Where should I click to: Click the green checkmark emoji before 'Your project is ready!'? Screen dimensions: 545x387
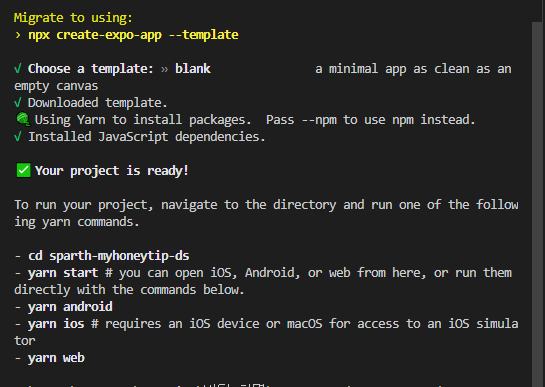pyautogui.click(x=23, y=170)
